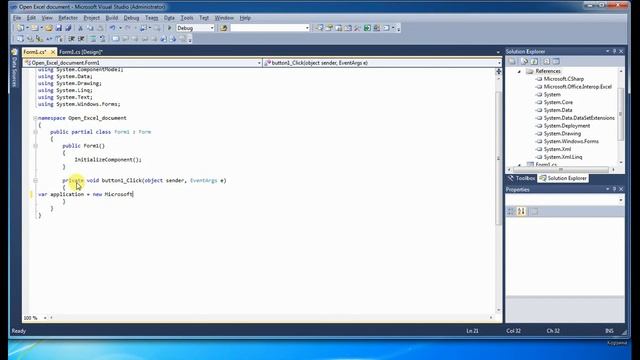Click Property Pages icon in Properties panel
The height and width of the screenshot is (360, 640).
[534, 211]
